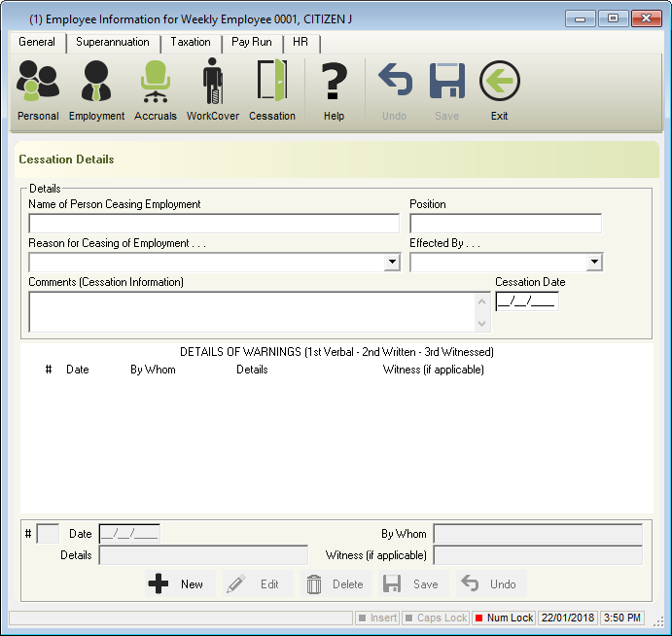Click the warning Date field at bottom
Viewport: 672px width, 636px height.
[x=129, y=534]
